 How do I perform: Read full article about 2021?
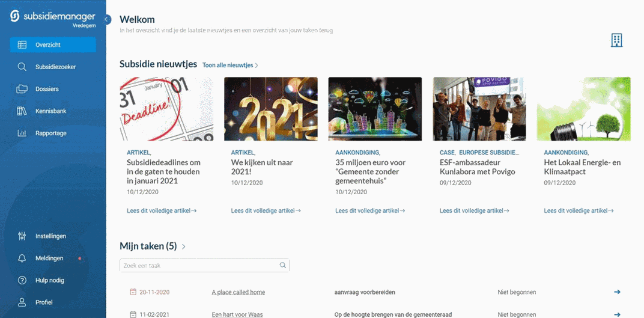266,211
